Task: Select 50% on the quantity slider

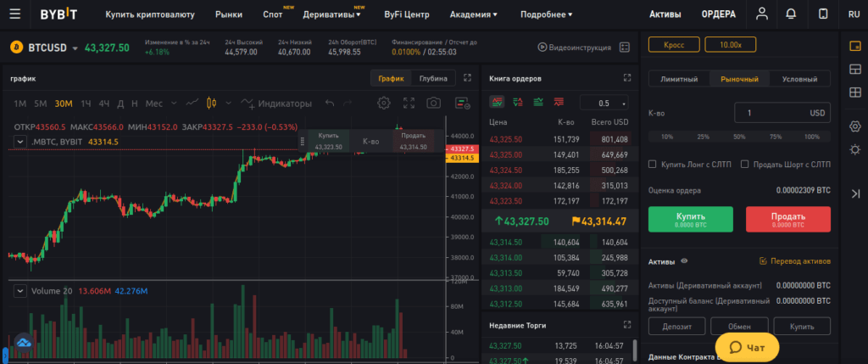Action: coord(739,136)
